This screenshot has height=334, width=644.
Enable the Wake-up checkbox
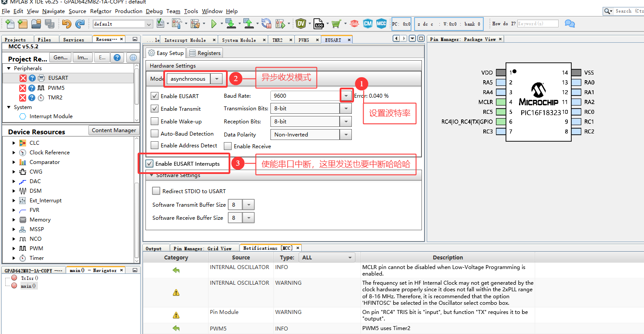[x=154, y=121]
